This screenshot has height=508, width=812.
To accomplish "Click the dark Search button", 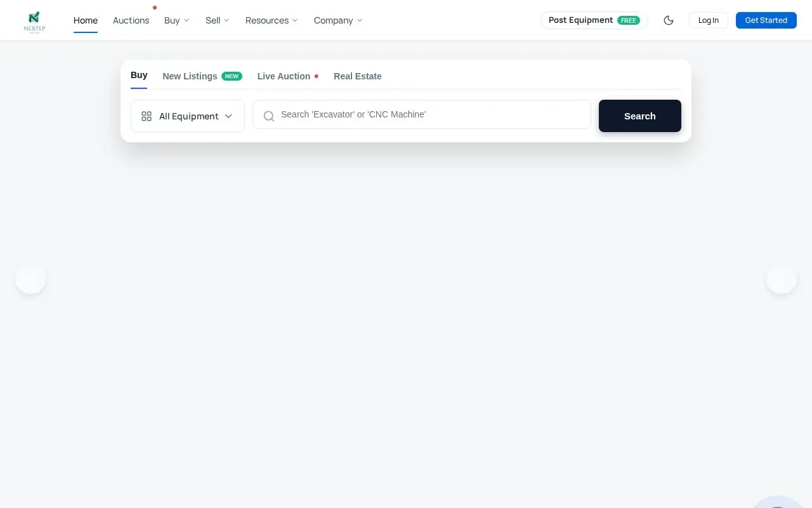I will point(640,116).
